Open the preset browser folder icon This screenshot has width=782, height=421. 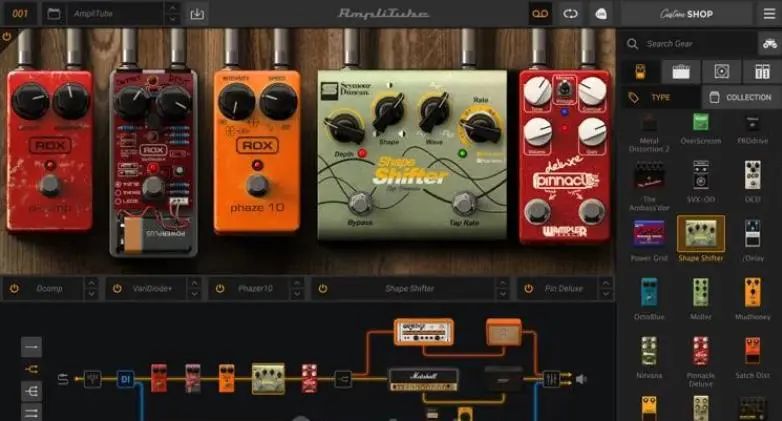54,13
